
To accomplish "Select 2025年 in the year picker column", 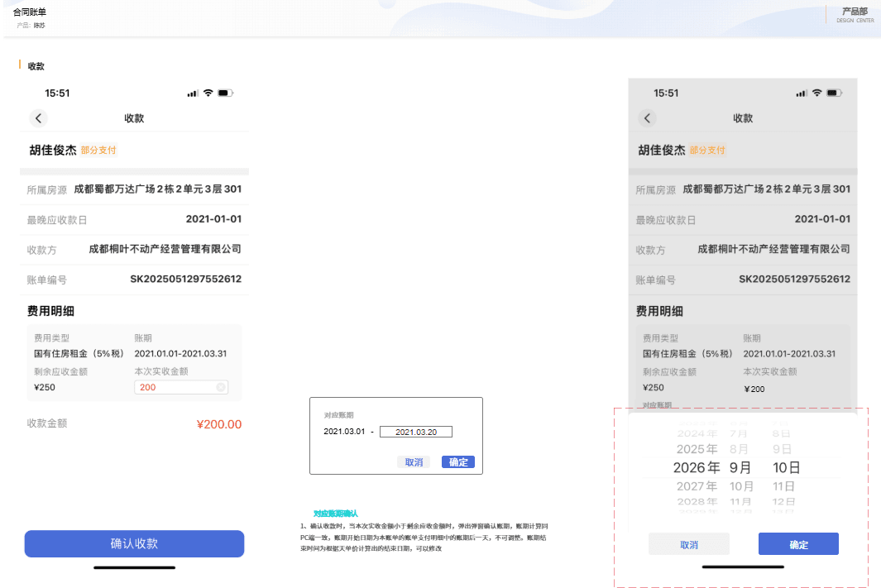I will [x=697, y=449].
